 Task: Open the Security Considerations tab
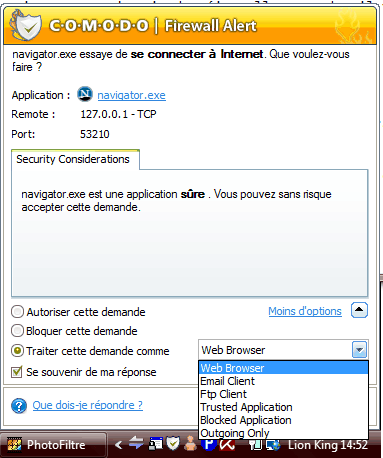click(x=73, y=159)
